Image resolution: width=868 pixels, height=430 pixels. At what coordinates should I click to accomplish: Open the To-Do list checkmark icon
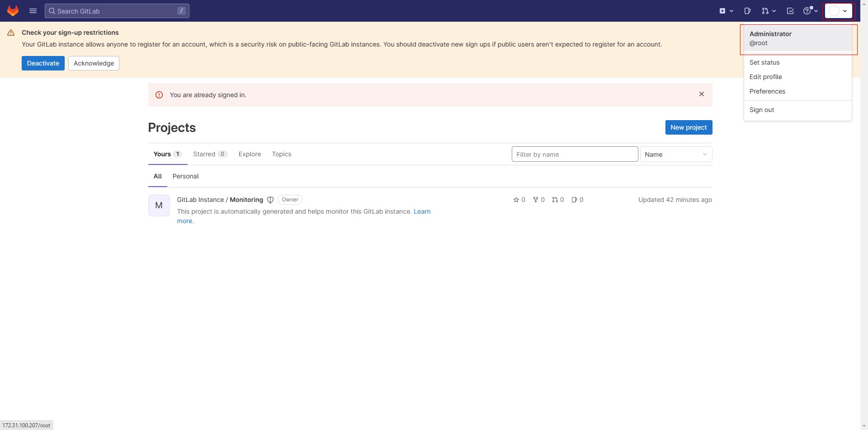(790, 11)
